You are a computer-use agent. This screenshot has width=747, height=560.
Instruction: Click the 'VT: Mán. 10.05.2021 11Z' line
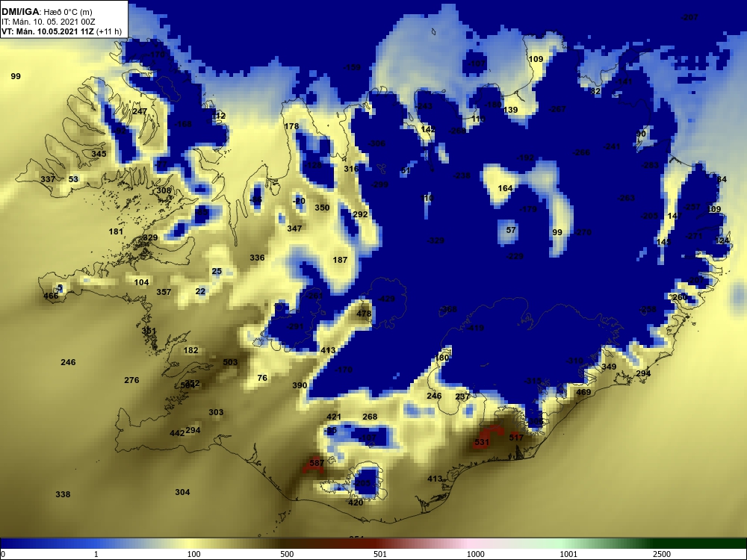pos(48,32)
